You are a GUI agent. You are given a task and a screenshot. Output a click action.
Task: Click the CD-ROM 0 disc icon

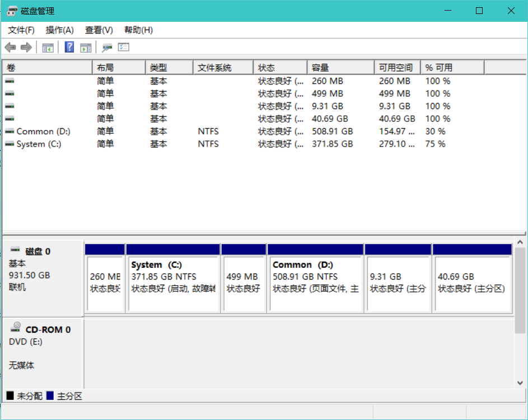click(16, 327)
